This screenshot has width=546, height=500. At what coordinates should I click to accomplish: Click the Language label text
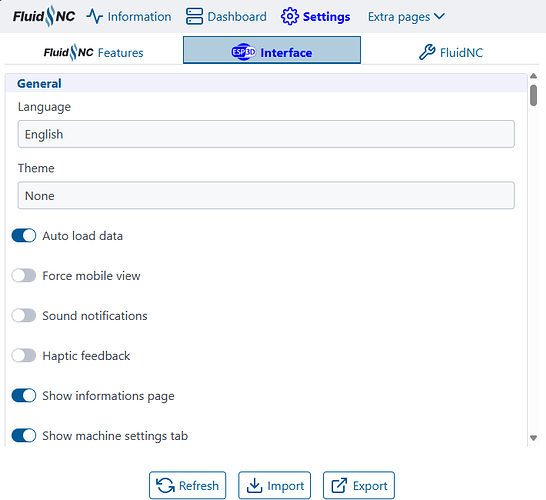[x=44, y=107]
